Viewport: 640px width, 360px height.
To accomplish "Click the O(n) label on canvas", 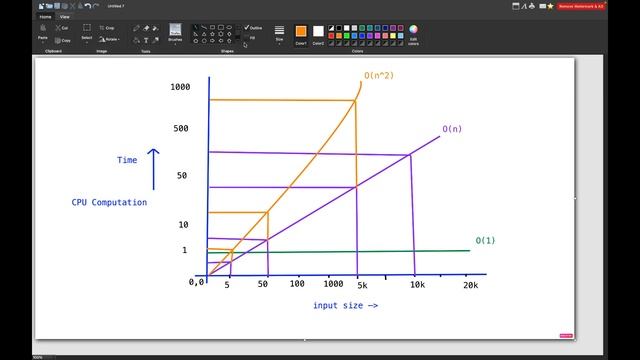I will tap(452, 129).
